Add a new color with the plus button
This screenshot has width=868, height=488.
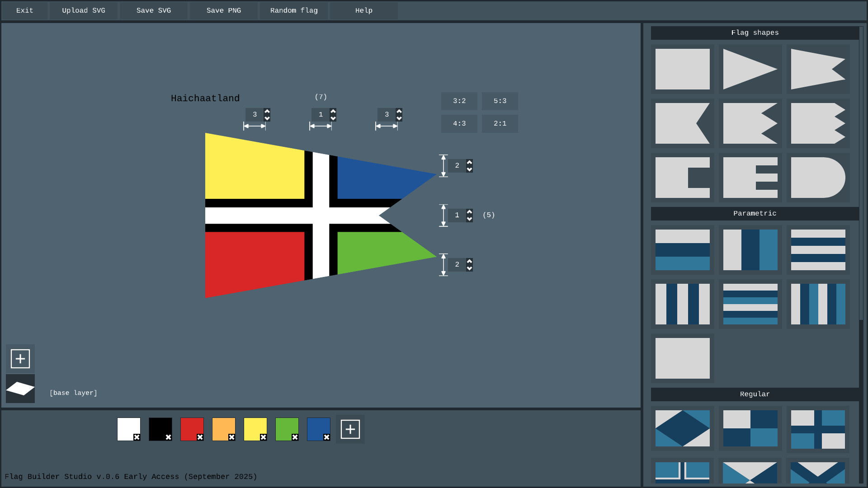(x=350, y=429)
